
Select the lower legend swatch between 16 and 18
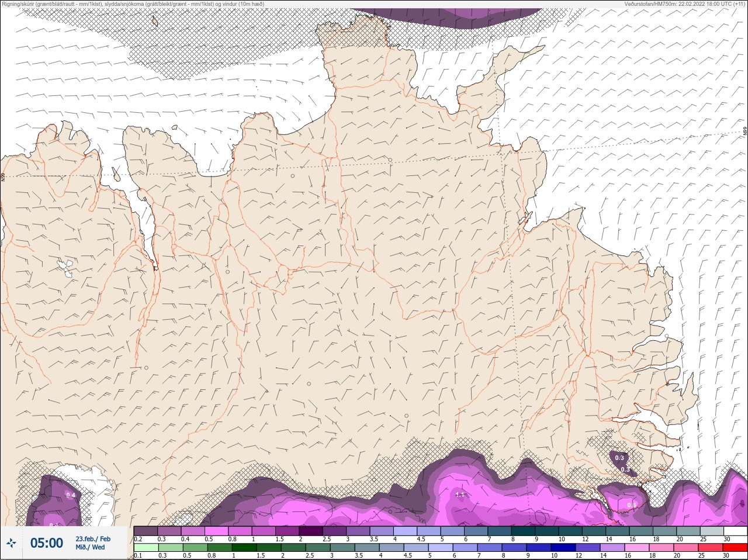(x=637, y=548)
